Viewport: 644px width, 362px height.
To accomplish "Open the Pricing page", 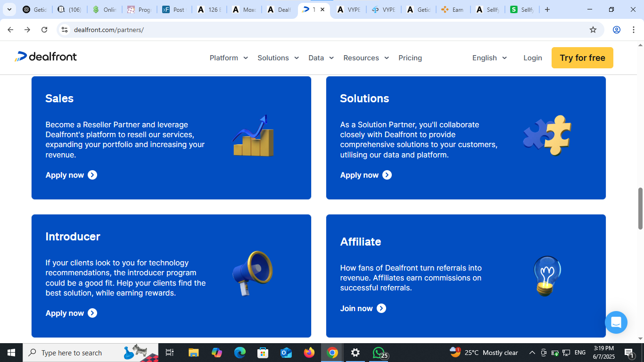I will pos(410,58).
